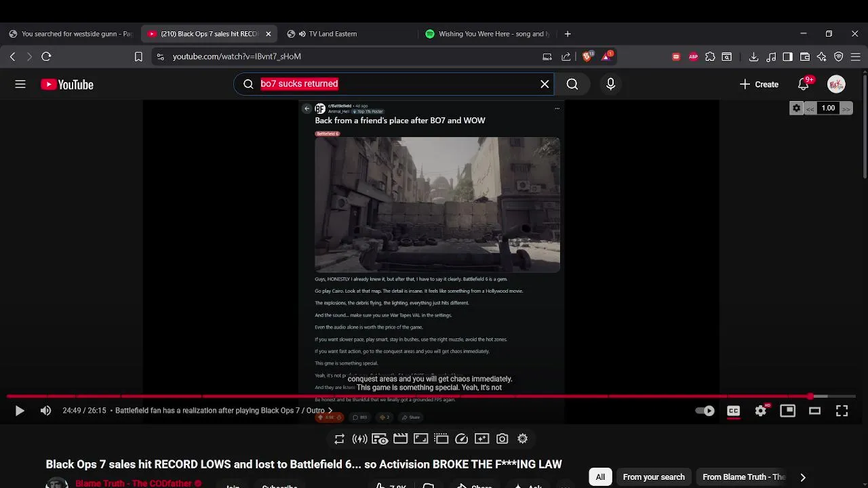Open audio boost extension tool

(359, 439)
